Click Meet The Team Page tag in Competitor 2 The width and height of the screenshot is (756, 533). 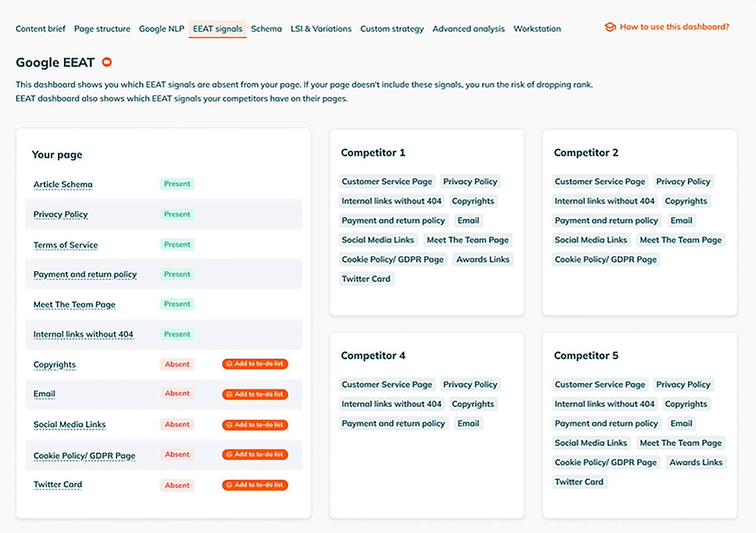tap(681, 240)
